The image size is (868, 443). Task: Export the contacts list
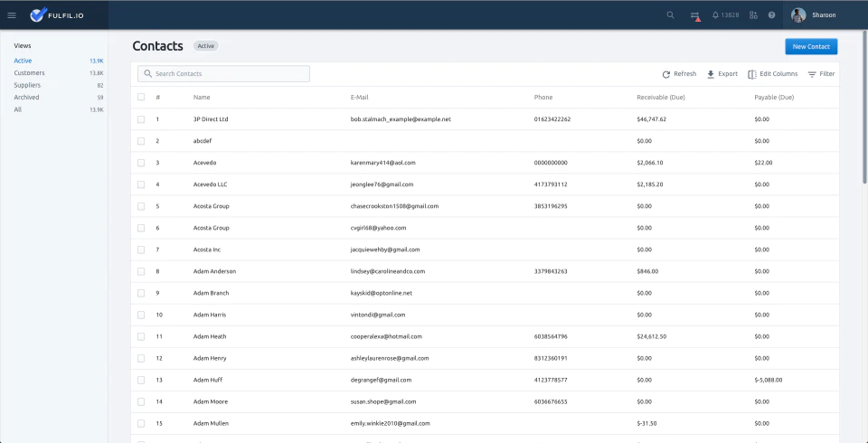722,74
